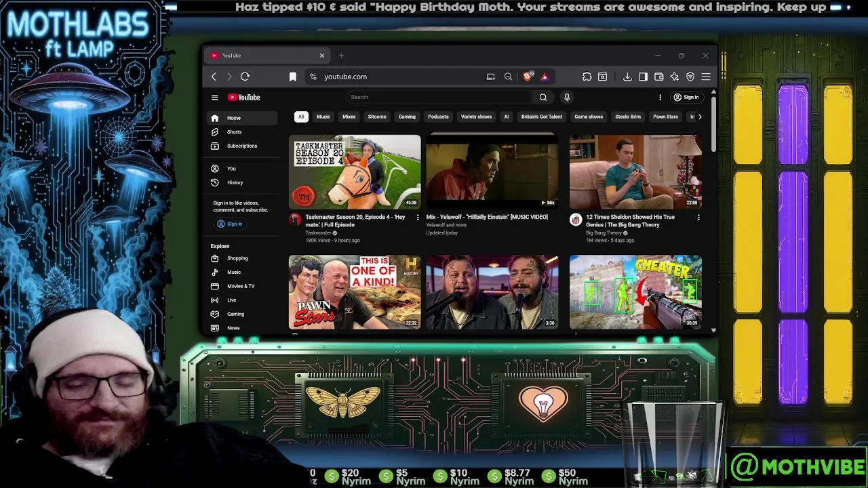The image size is (868, 488).
Task: Open News under Explore
Action: click(241, 328)
